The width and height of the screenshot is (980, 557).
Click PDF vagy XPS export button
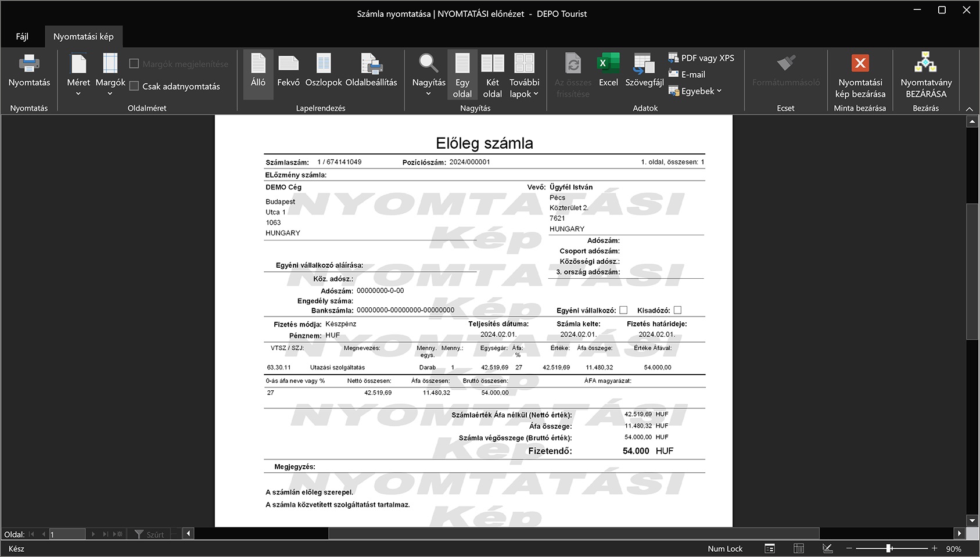coord(701,58)
